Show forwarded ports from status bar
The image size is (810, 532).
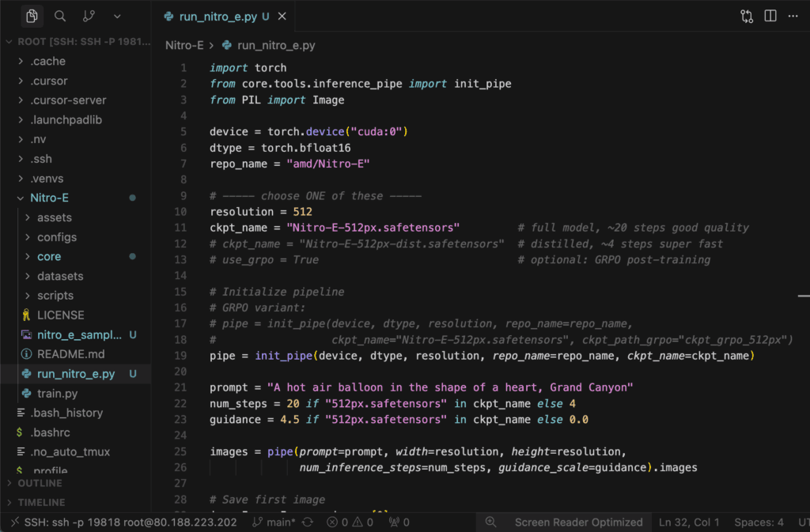tap(397, 522)
